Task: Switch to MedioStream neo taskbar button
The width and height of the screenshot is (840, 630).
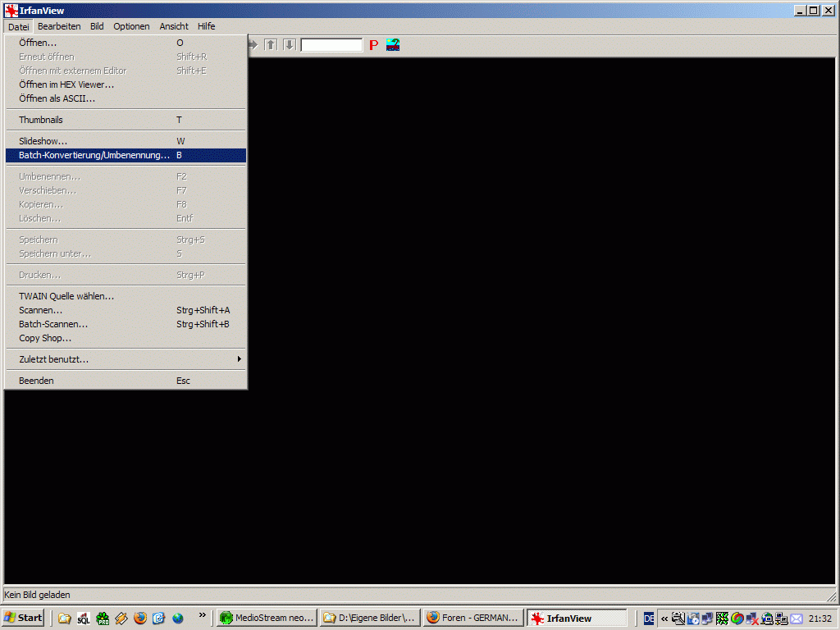Action: point(267,619)
